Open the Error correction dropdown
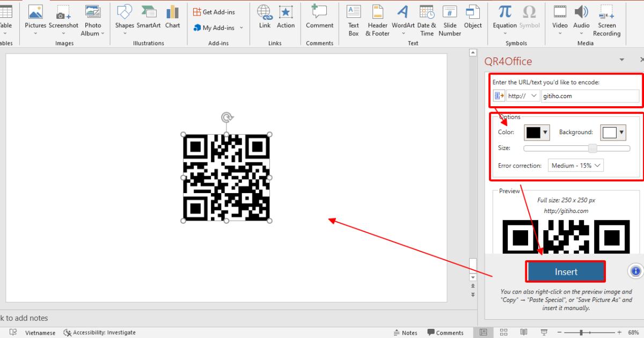The height and width of the screenshot is (338, 644). coord(575,165)
